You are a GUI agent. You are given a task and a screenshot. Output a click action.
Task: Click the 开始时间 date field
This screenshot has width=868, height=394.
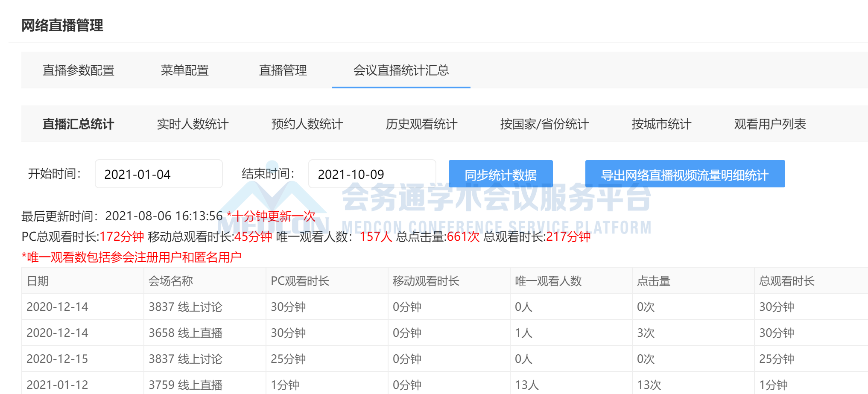click(x=159, y=174)
